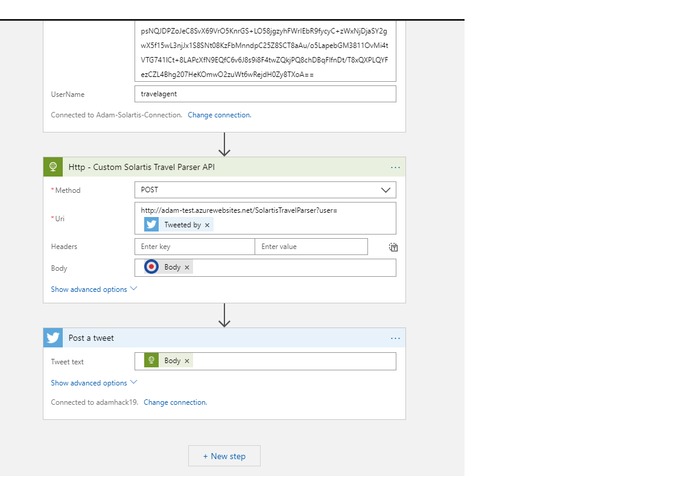Screen dimensions: 695x494
Task: Expand Http Show advanced options
Action: (94, 289)
